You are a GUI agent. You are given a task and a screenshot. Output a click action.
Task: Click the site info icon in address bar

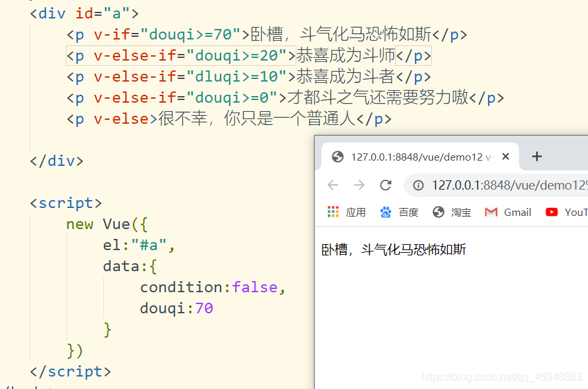pos(418,185)
